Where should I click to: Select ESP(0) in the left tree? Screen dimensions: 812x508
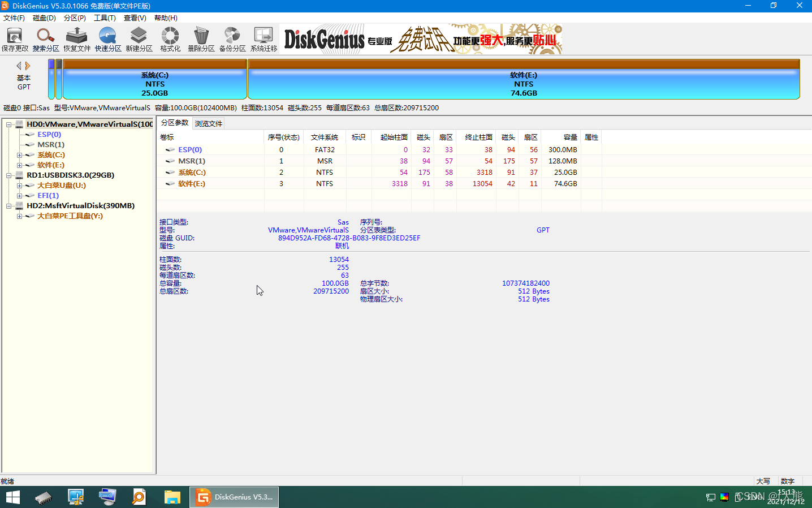tap(49, 135)
